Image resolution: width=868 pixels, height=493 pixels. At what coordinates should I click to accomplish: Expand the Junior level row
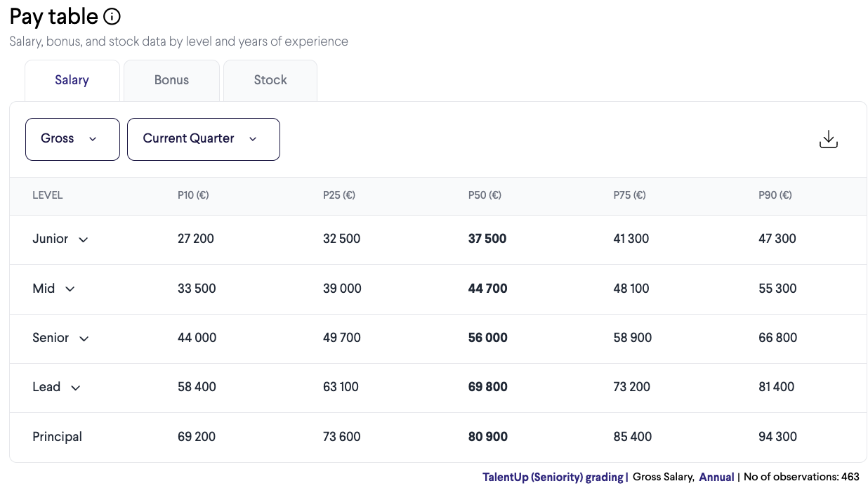(83, 239)
